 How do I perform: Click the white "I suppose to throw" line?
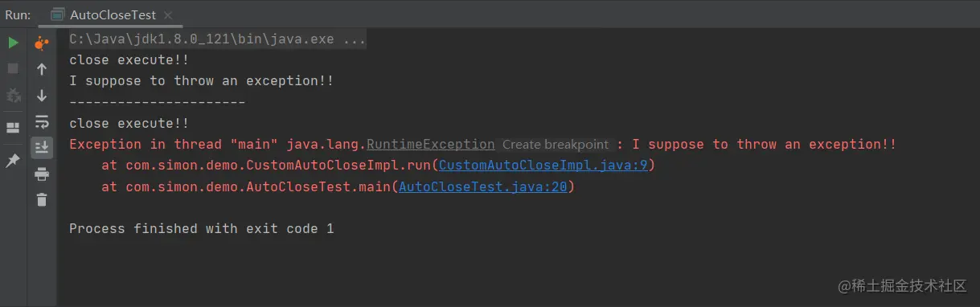coord(201,80)
